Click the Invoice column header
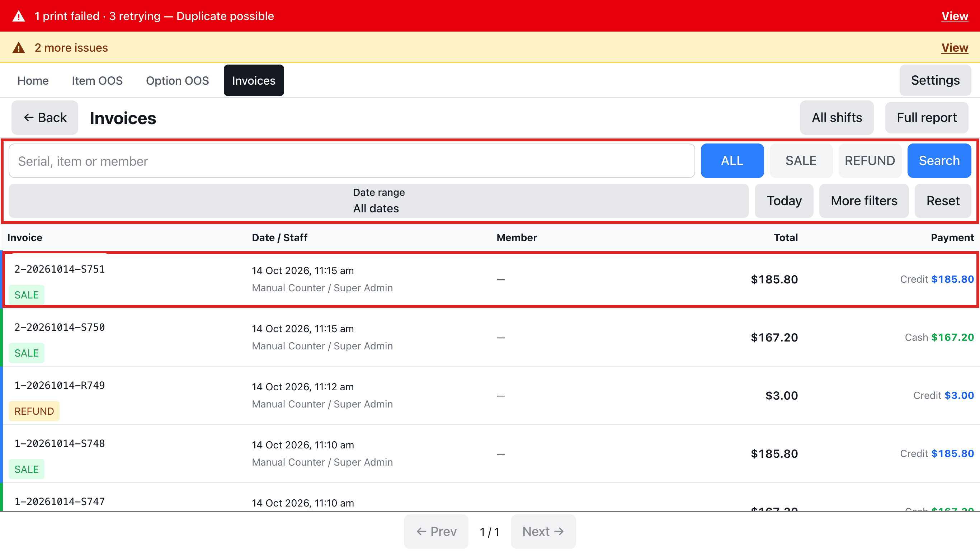 [x=25, y=237]
